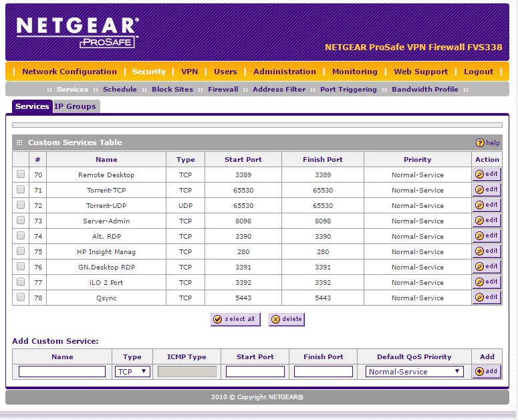Image resolution: width=518 pixels, height=420 pixels.
Task: Go to the Port Triggering page
Action: [348, 89]
